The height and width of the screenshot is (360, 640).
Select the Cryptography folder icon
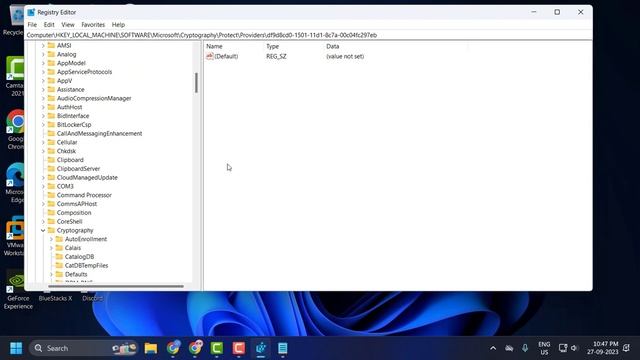click(x=51, y=230)
